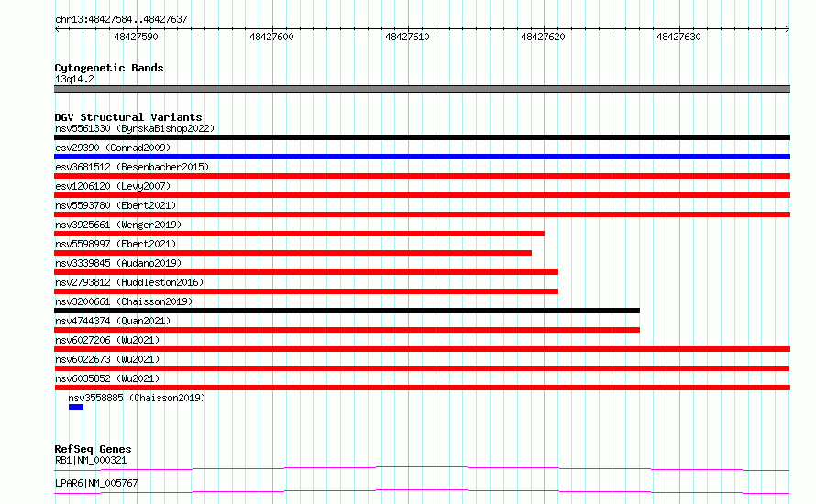816x504 pixels.
Task: Open the esv1206120 (Levy2007) label
Action: pyautogui.click(x=113, y=186)
